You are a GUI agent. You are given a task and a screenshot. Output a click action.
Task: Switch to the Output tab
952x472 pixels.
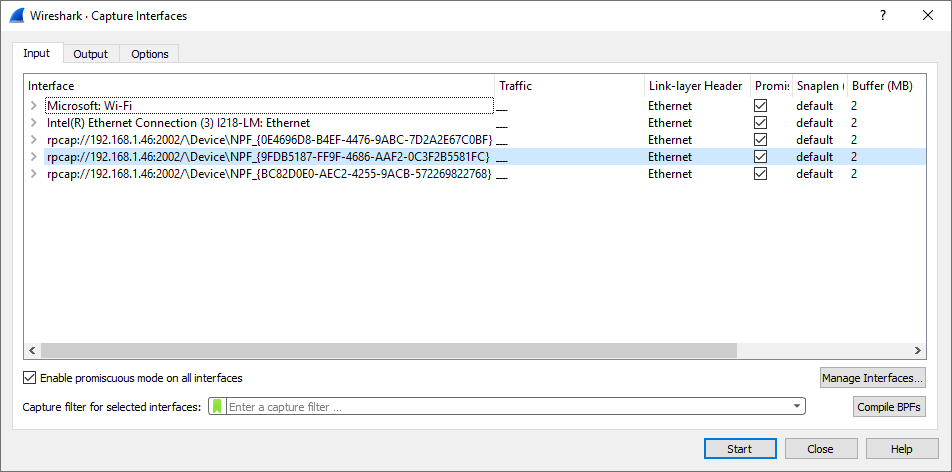click(90, 54)
